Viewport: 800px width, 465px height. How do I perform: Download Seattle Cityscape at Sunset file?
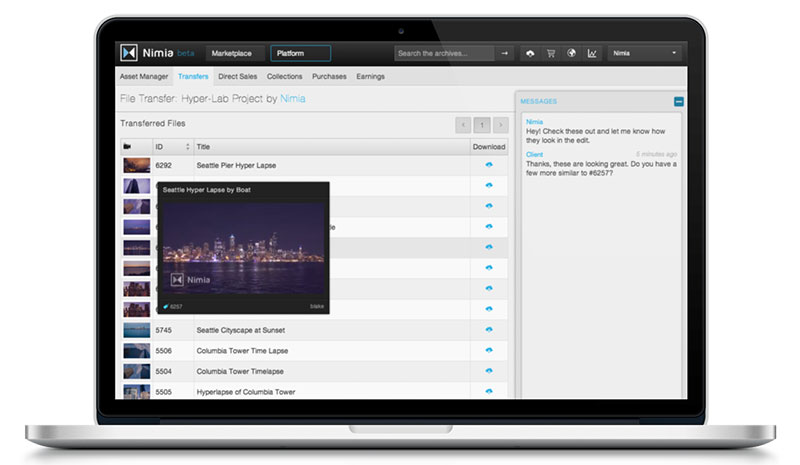tap(489, 330)
